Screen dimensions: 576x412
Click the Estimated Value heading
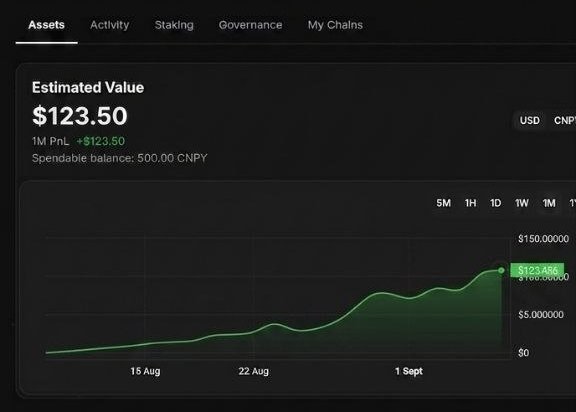point(88,87)
